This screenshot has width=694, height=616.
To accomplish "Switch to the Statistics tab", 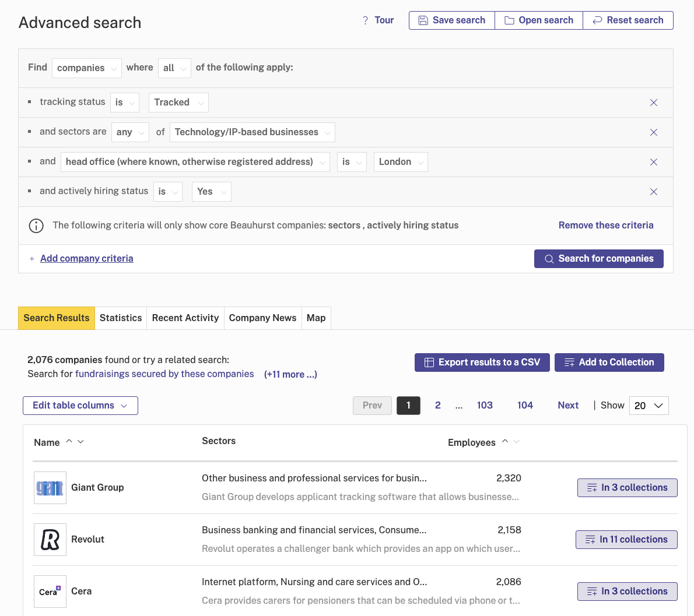I will click(121, 318).
